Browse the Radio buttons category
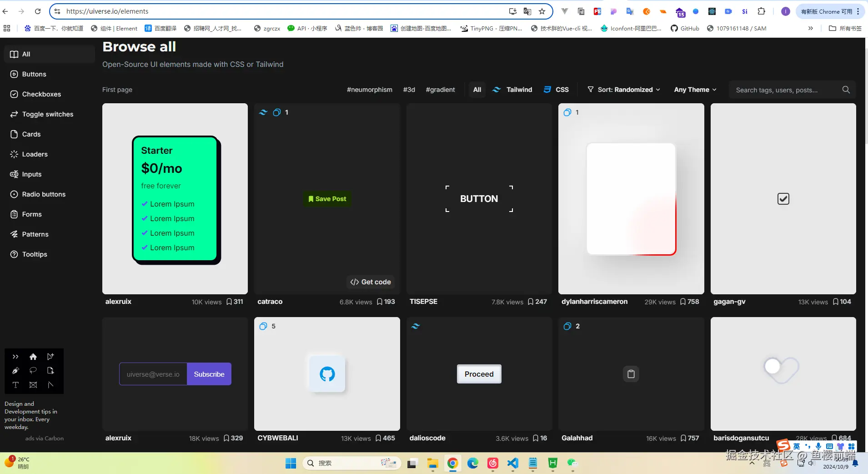868x474 pixels. [38, 194]
